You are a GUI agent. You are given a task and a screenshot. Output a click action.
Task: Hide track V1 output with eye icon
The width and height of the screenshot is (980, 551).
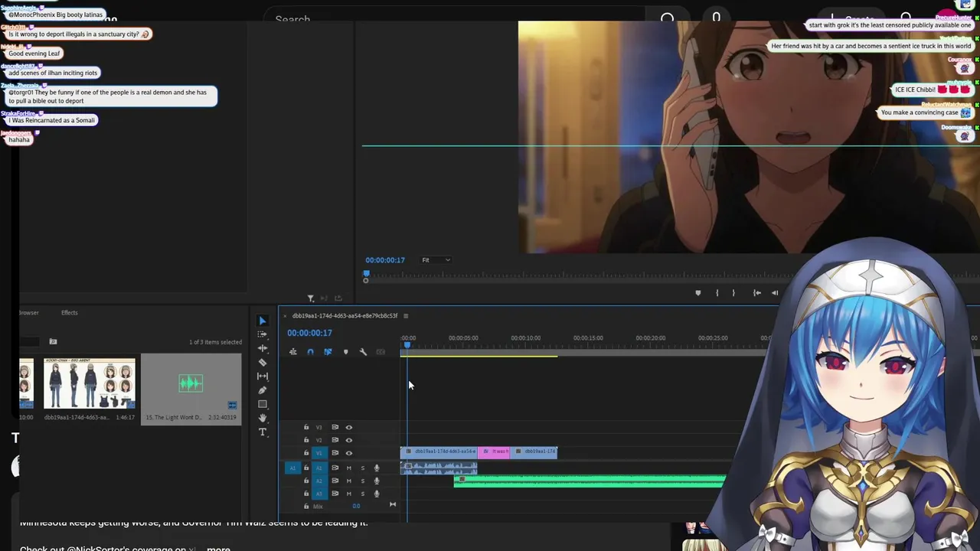(x=349, y=453)
